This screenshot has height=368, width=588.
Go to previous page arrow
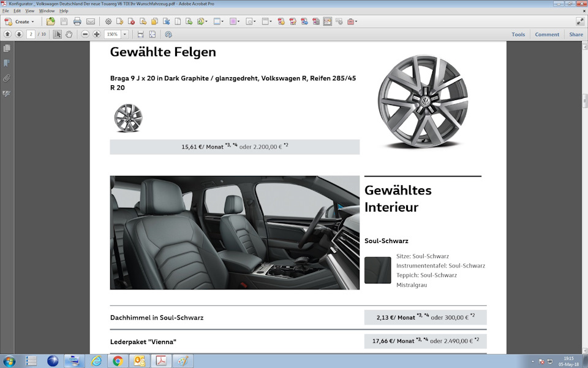tap(7, 34)
